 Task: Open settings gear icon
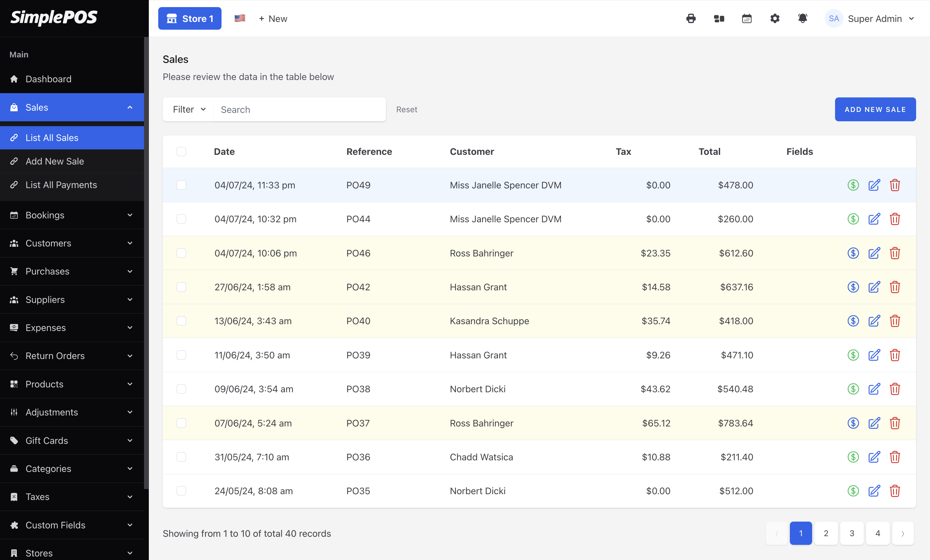point(774,18)
